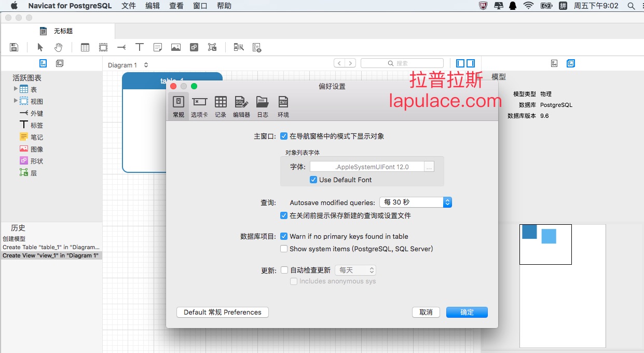Select the 无标题 document tab
644x353 pixels.
coord(58,31)
